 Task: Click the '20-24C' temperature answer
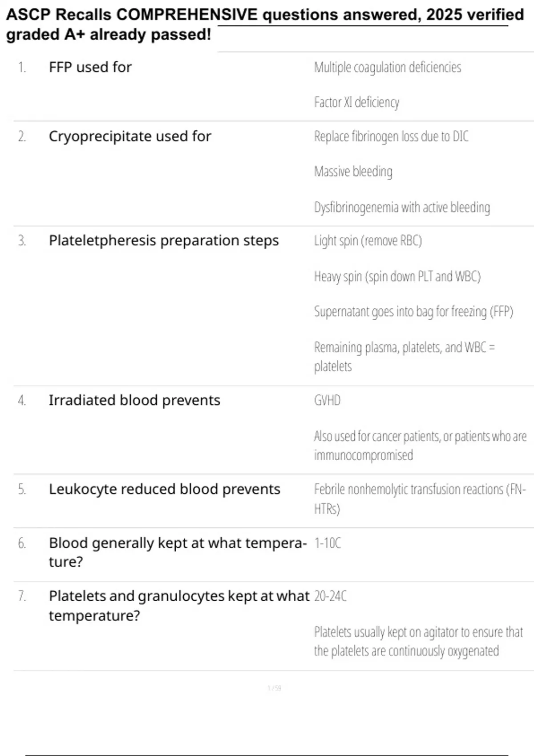click(330, 596)
